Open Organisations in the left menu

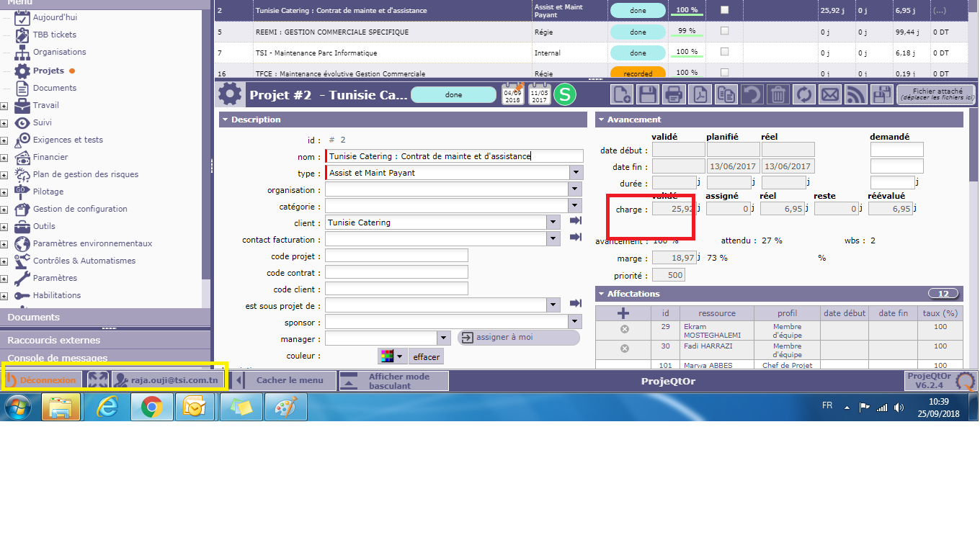(x=59, y=52)
